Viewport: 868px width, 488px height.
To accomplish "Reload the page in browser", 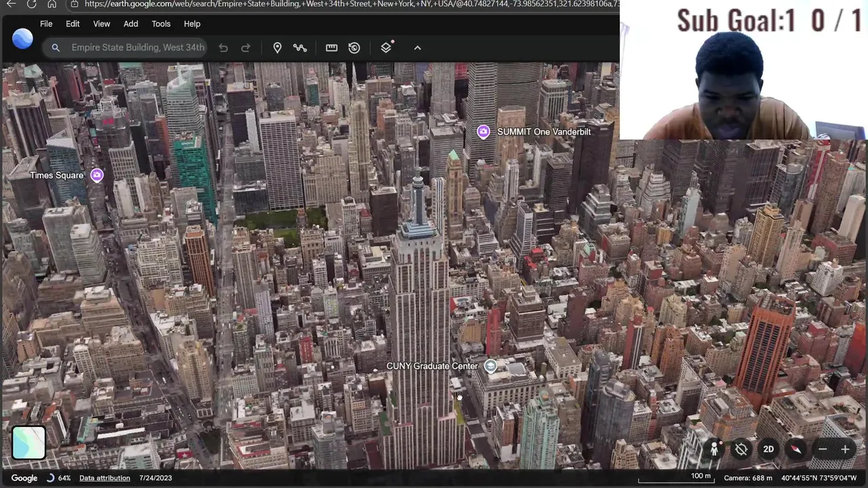I will coord(31,4).
